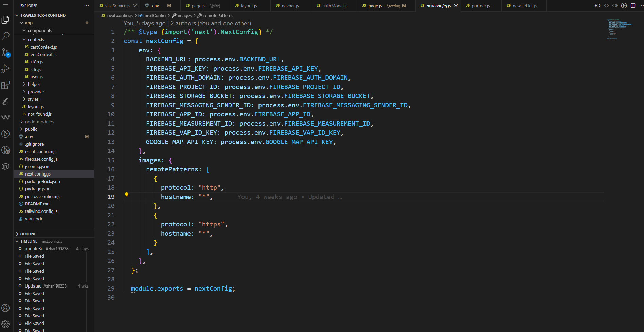Click next.config.js in the breadcrumb

(120, 15)
